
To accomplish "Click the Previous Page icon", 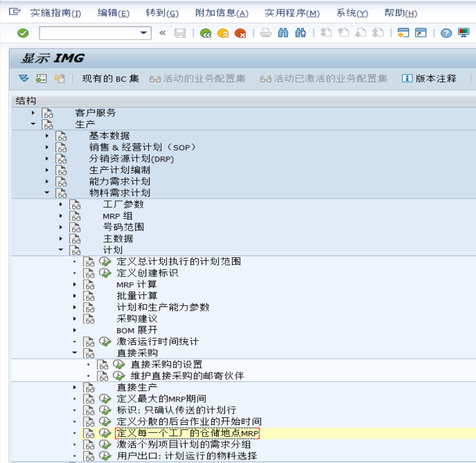I will (343, 33).
